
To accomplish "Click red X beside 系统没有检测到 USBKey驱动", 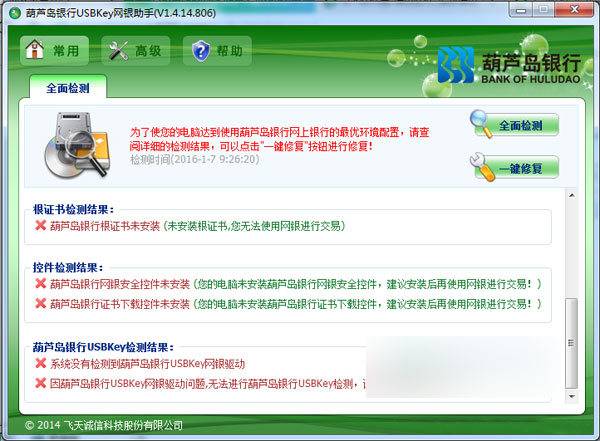I will coord(41,363).
